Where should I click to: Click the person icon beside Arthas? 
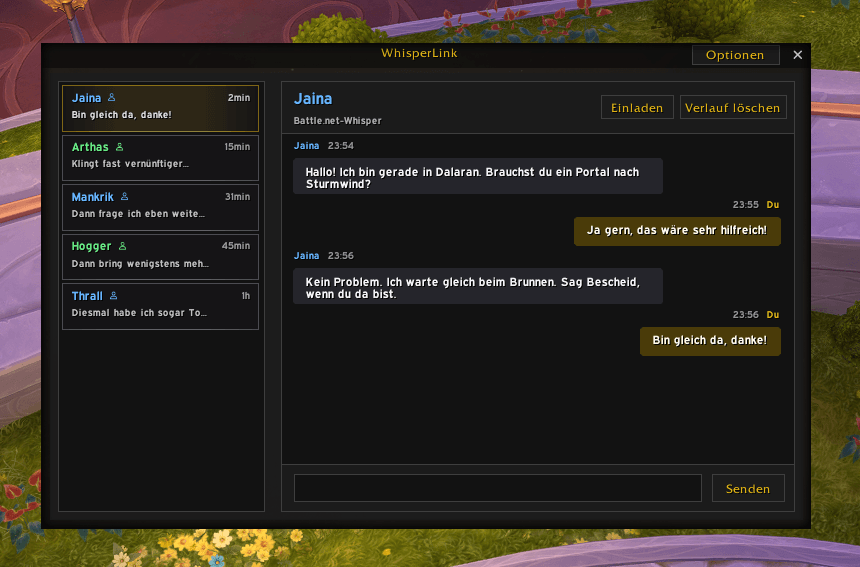(x=120, y=147)
